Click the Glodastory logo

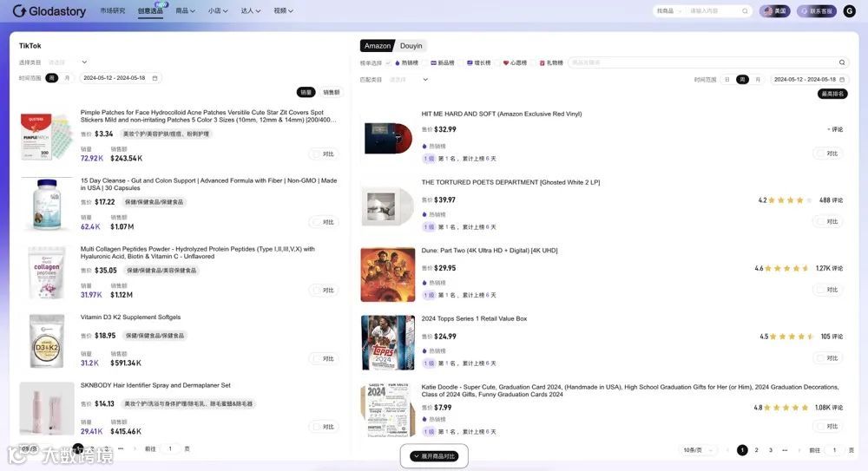[49, 11]
